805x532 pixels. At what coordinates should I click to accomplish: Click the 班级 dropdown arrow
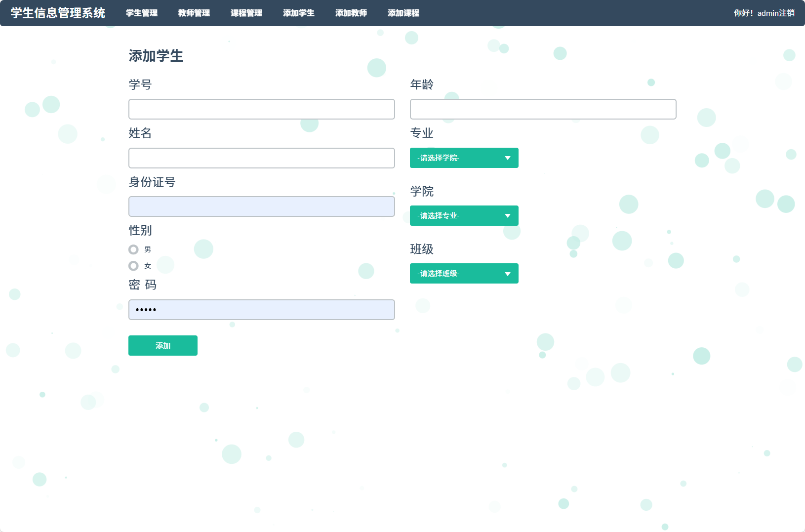(x=507, y=273)
